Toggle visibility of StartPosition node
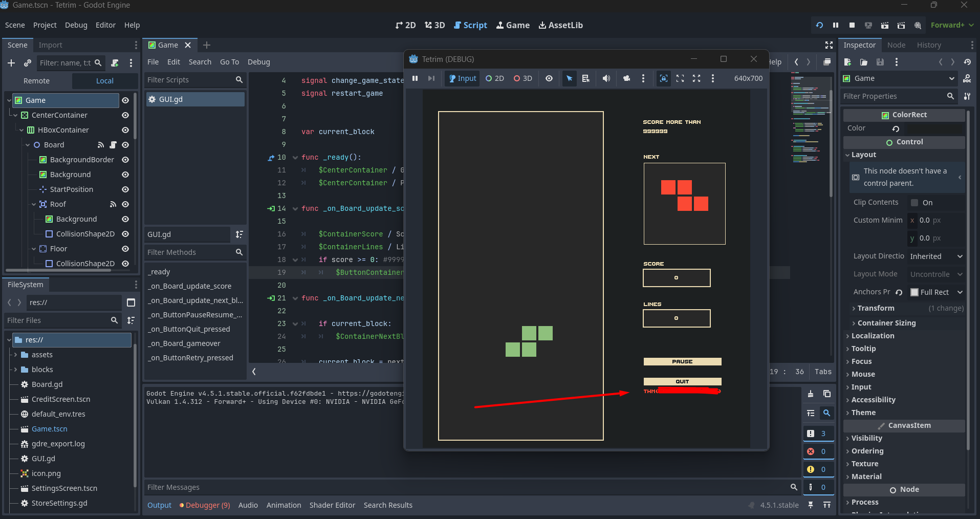Image resolution: width=980 pixels, height=519 pixels. point(125,189)
